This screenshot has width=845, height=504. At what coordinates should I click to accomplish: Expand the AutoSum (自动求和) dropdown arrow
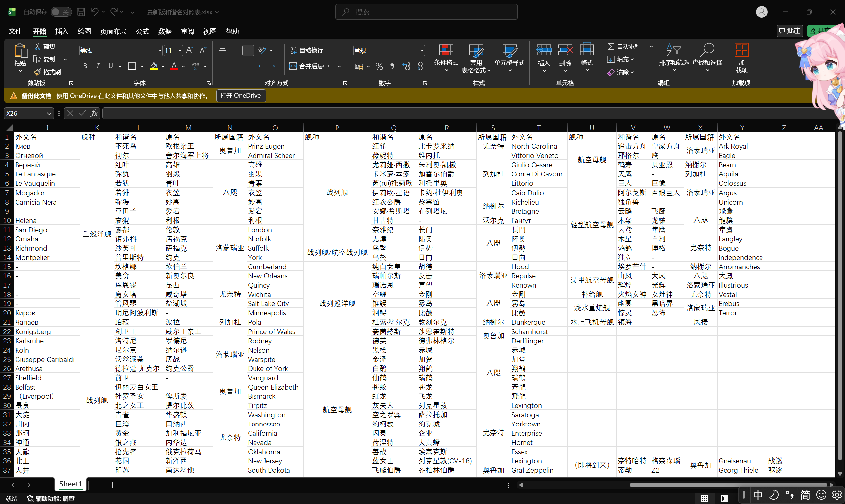651,47
